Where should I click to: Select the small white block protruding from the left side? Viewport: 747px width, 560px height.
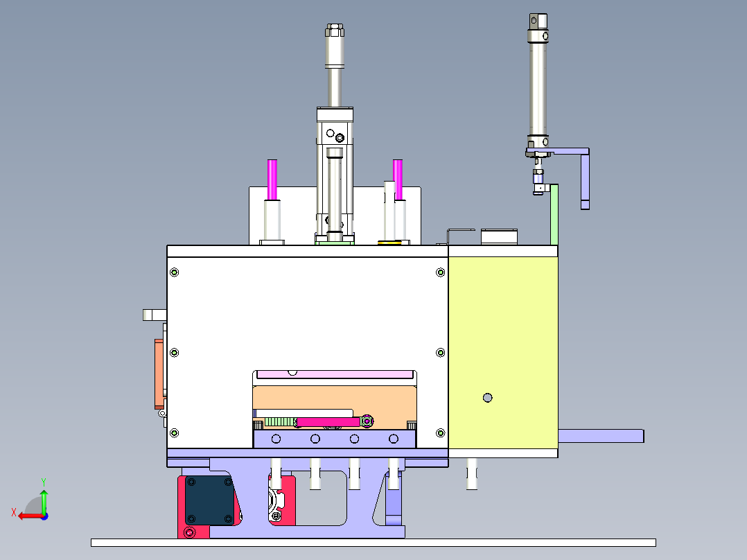(x=155, y=315)
